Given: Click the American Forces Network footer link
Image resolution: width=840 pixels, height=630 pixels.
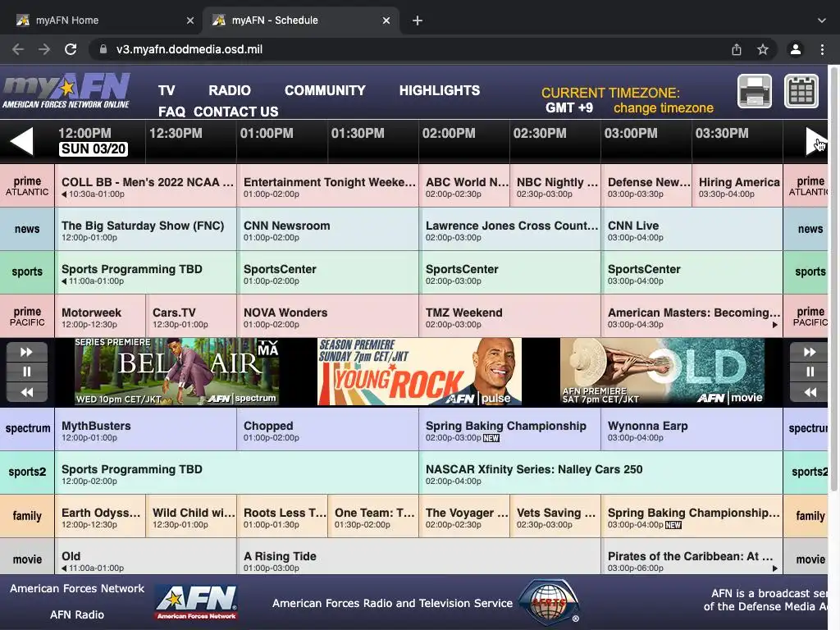Looking at the screenshot, I should (77, 588).
